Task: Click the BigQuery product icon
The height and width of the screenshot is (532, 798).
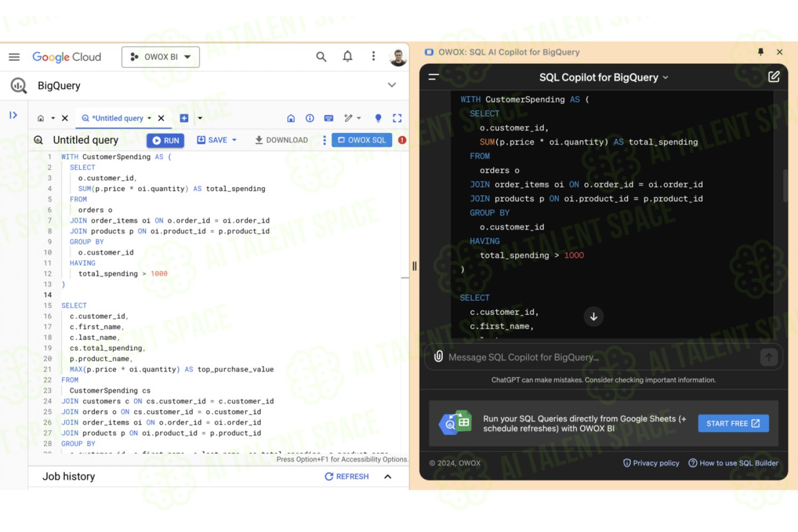Action: [x=19, y=86]
